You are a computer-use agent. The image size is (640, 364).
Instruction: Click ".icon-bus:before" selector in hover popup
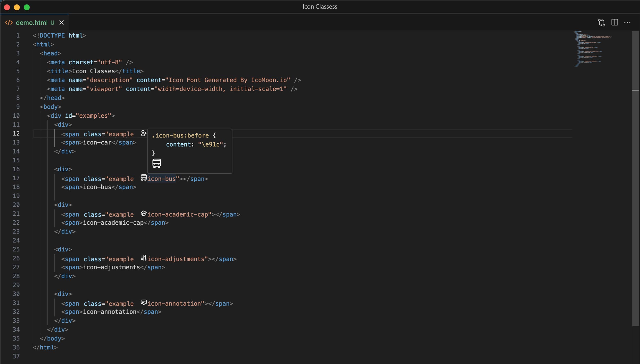180,135
